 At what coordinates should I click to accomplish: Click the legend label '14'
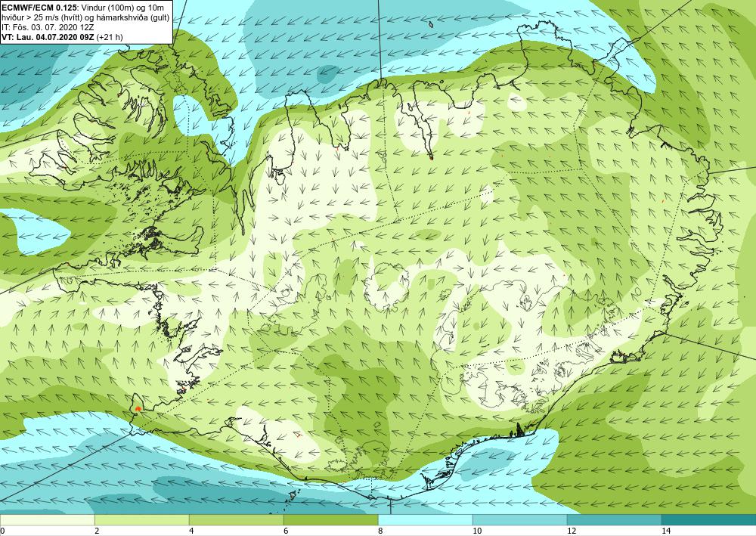pyautogui.click(x=666, y=531)
